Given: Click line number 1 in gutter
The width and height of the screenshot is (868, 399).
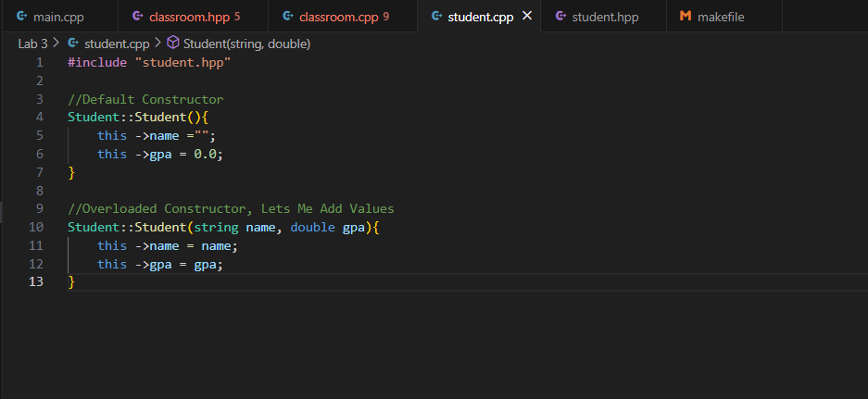Looking at the screenshot, I should pyautogui.click(x=39, y=63).
